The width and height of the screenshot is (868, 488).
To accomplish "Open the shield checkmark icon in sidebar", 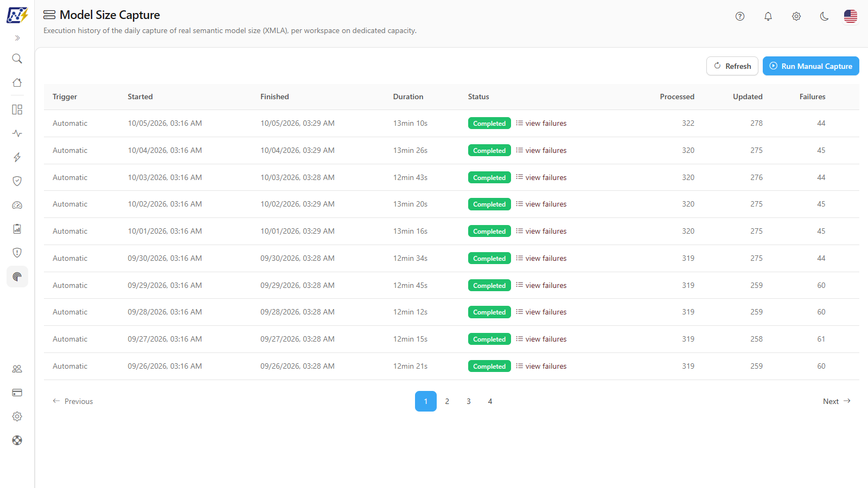I will (x=17, y=181).
